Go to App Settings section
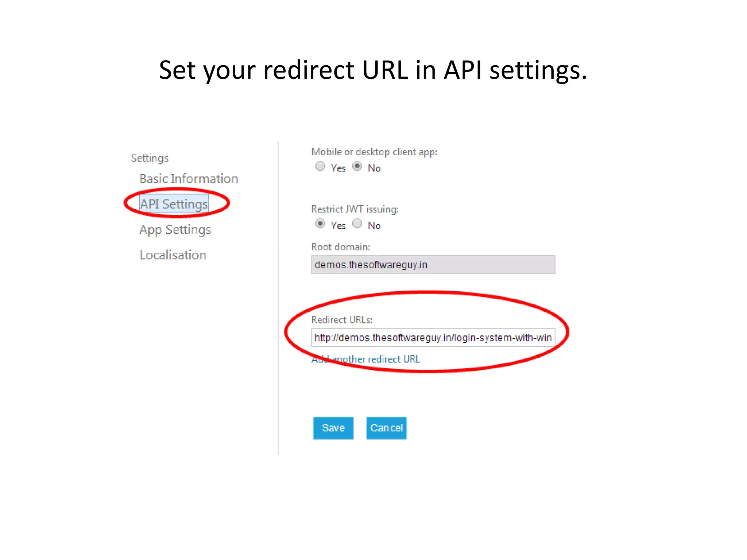Viewport: 747px width, 560px height. (175, 230)
